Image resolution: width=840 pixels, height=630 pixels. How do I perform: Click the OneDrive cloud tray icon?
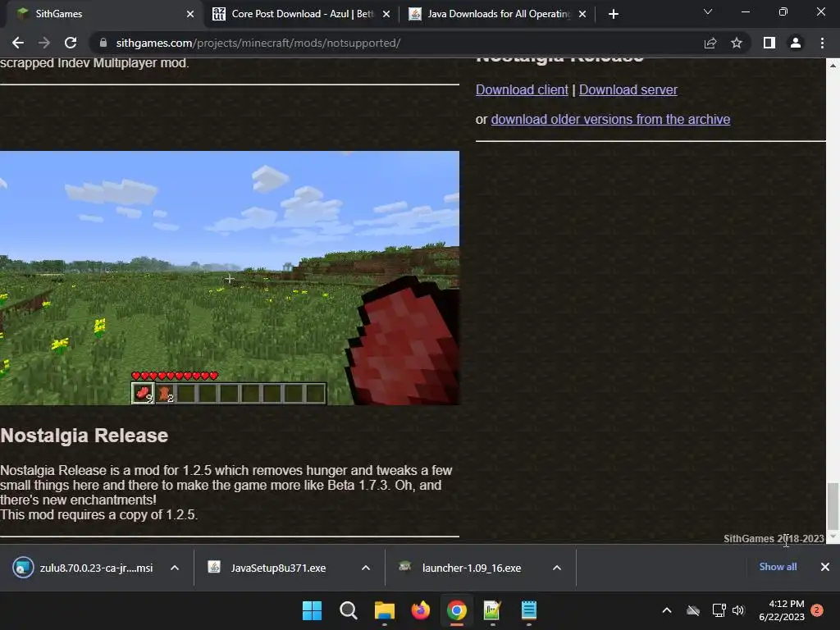[x=693, y=610]
